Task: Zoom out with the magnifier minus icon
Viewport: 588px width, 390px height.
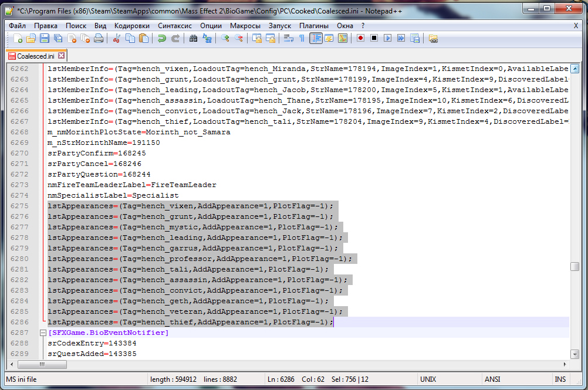Action: [238, 38]
